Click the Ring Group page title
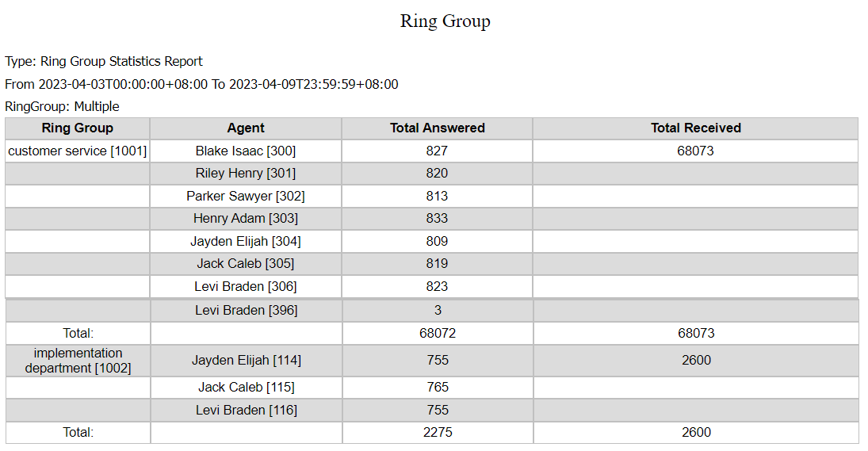868x451 pixels. coord(445,21)
